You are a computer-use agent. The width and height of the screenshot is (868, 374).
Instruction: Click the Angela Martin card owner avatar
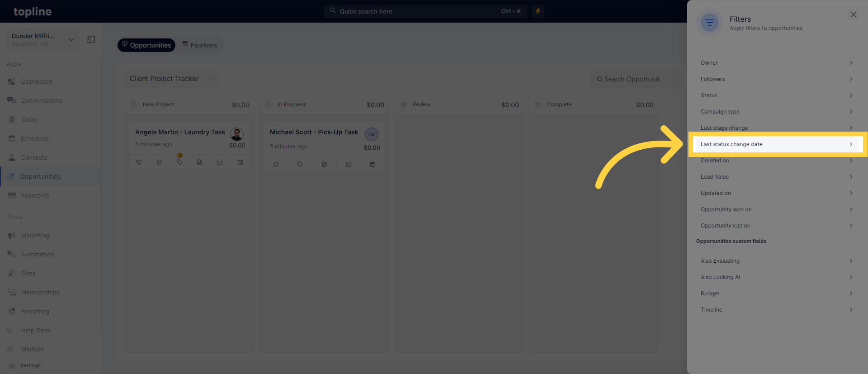(237, 134)
